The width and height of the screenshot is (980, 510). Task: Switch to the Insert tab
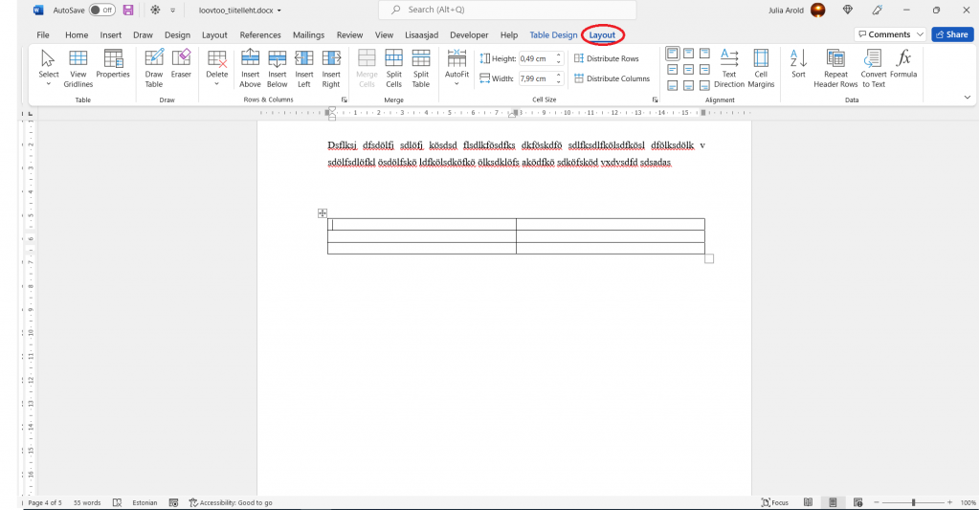(111, 35)
